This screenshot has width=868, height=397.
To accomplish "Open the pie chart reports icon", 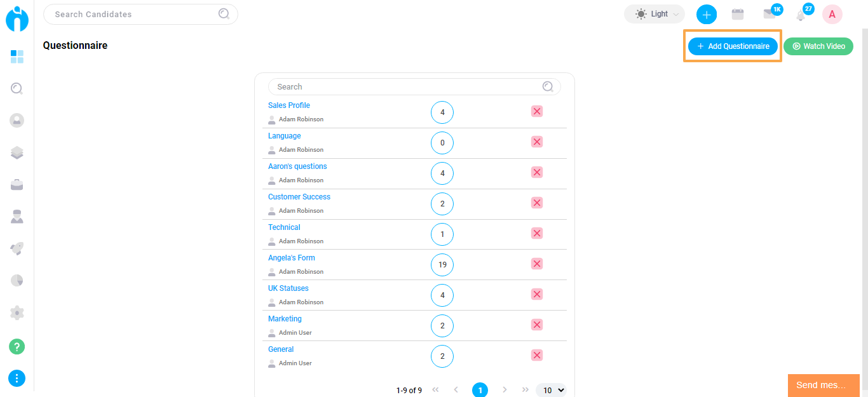I will click(17, 280).
